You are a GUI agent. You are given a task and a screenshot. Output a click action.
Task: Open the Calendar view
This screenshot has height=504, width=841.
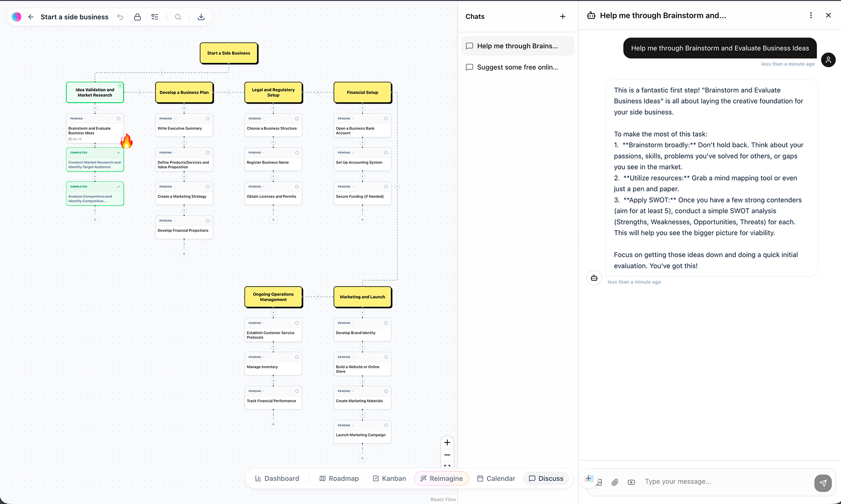(x=496, y=478)
